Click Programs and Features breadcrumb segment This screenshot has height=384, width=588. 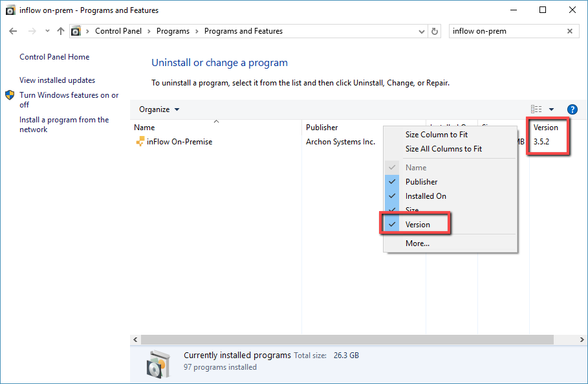pos(243,31)
